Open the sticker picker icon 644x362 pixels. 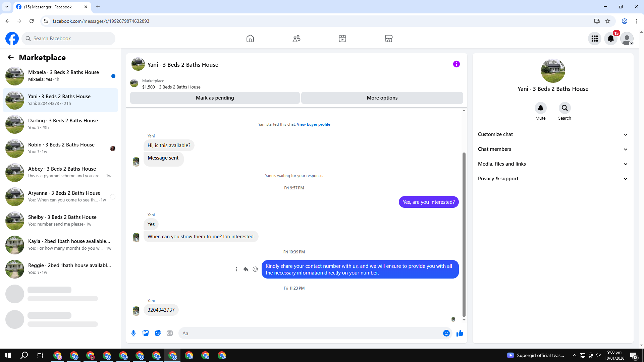(x=158, y=333)
